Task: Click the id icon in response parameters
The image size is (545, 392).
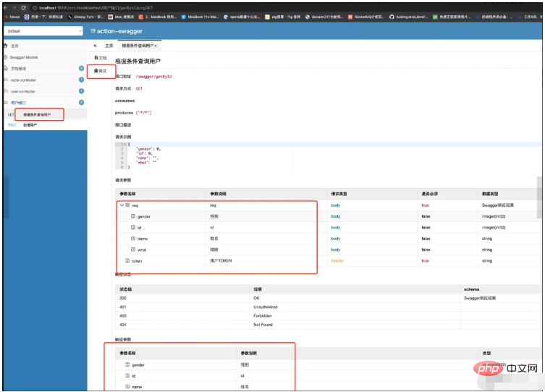Action: point(127,375)
